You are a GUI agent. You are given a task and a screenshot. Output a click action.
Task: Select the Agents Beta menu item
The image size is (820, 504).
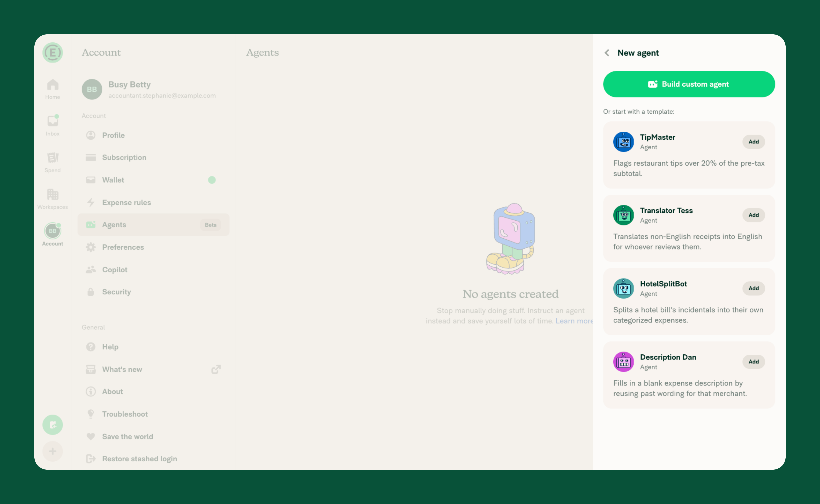153,225
